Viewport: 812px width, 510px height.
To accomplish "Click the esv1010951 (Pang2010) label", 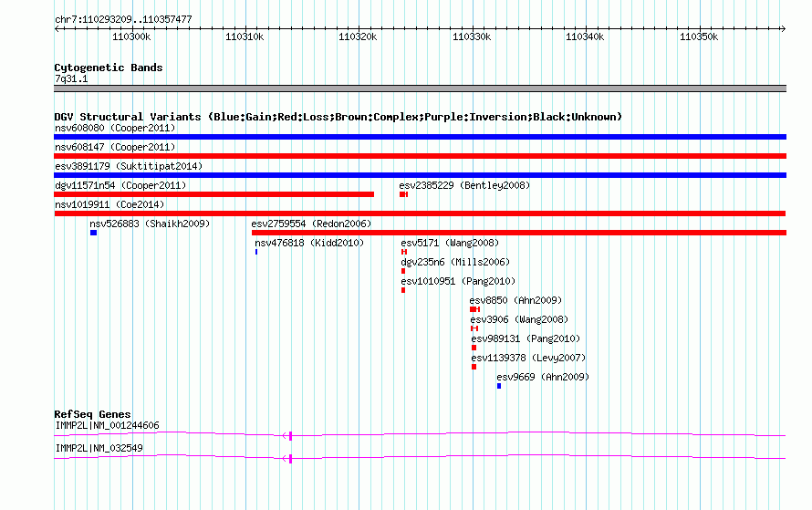I will pyautogui.click(x=458, y=281).
